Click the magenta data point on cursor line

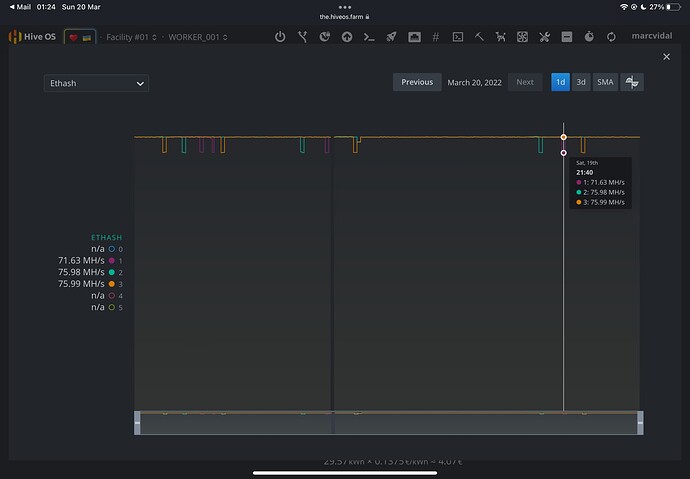click(564, 153)
